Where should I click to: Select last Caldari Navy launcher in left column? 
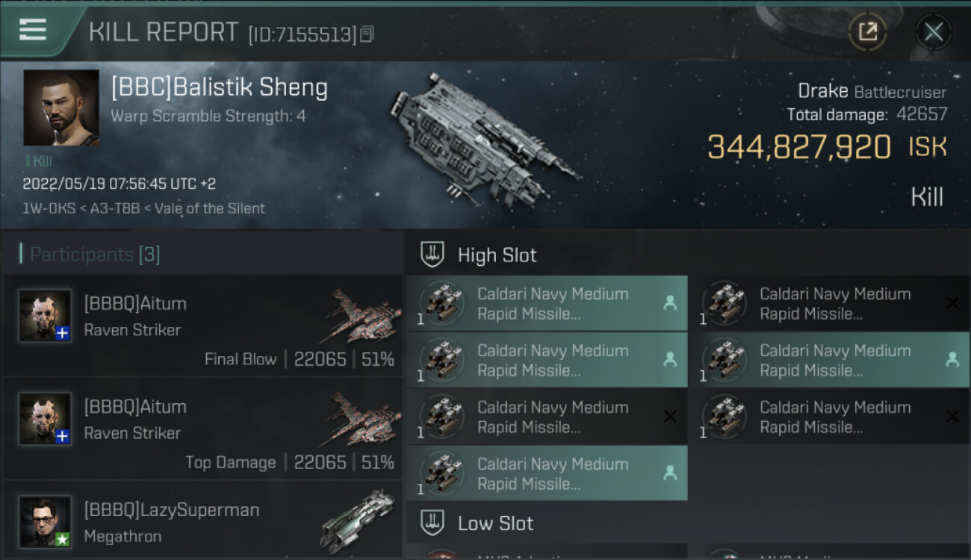(547, 473)
